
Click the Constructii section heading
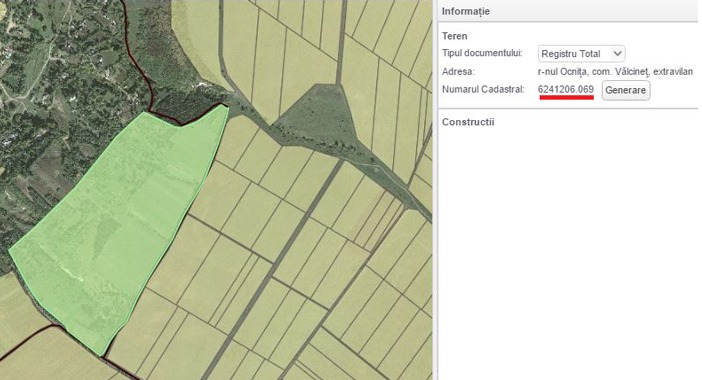(468, 122)
